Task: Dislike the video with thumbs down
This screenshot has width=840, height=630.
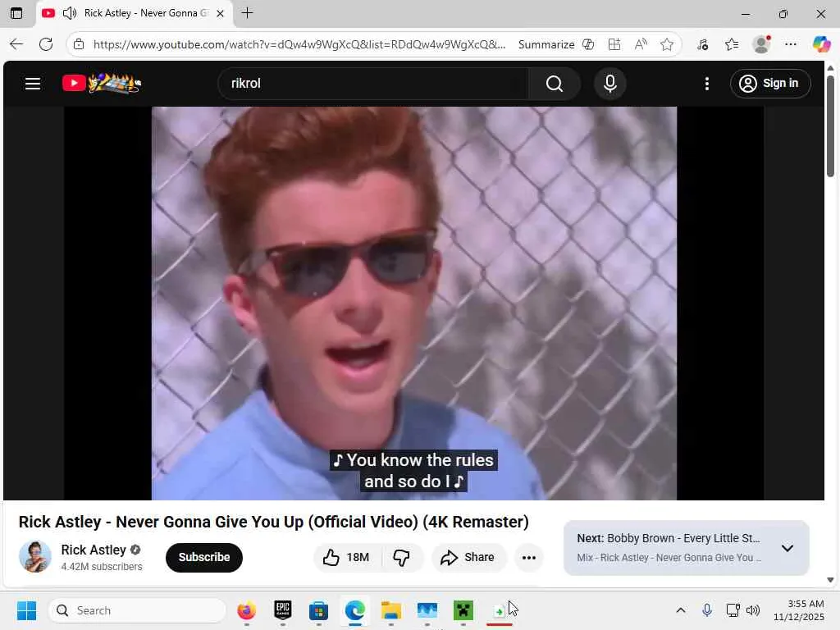Action: (402, 557)
